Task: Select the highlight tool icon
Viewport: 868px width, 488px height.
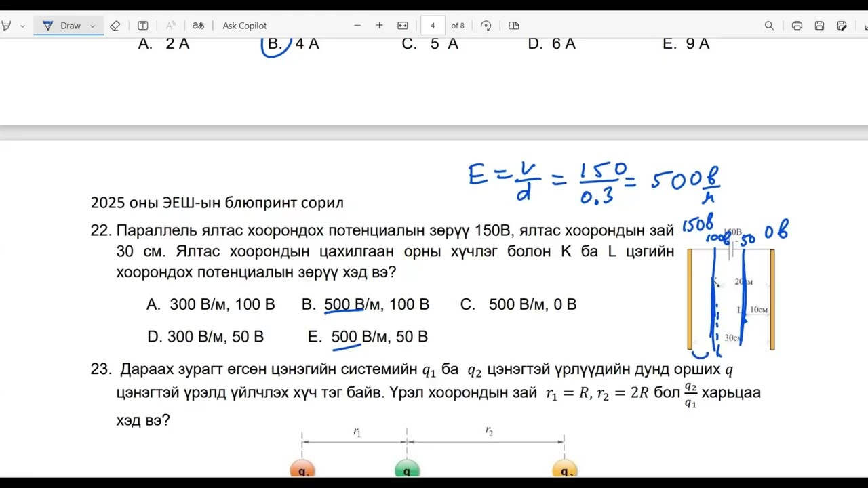Action: 6,26
